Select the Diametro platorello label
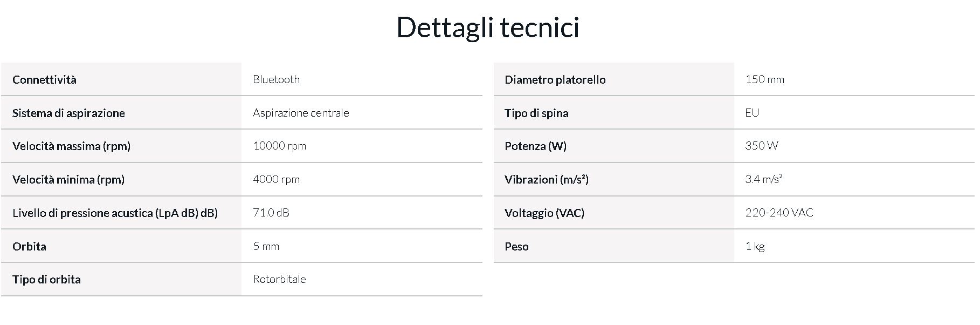Screen dimensions: 980x325 (x=555, y=79)
